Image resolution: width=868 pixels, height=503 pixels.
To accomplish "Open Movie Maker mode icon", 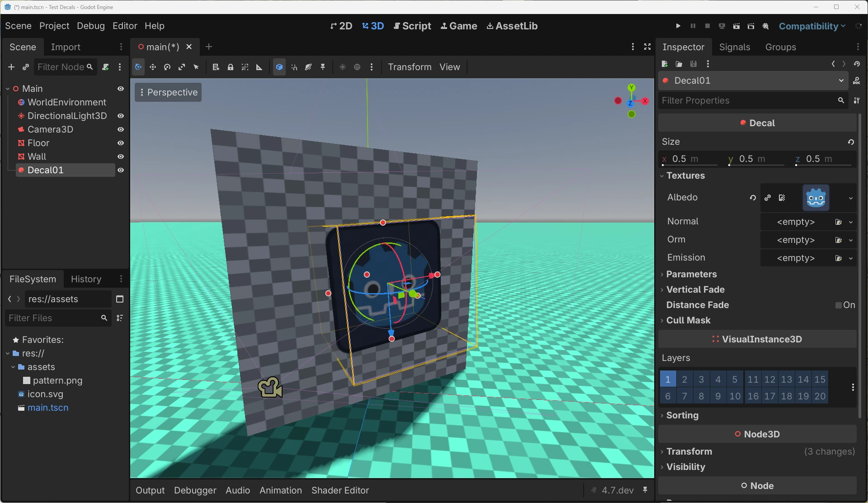I will tap(765, 26).
